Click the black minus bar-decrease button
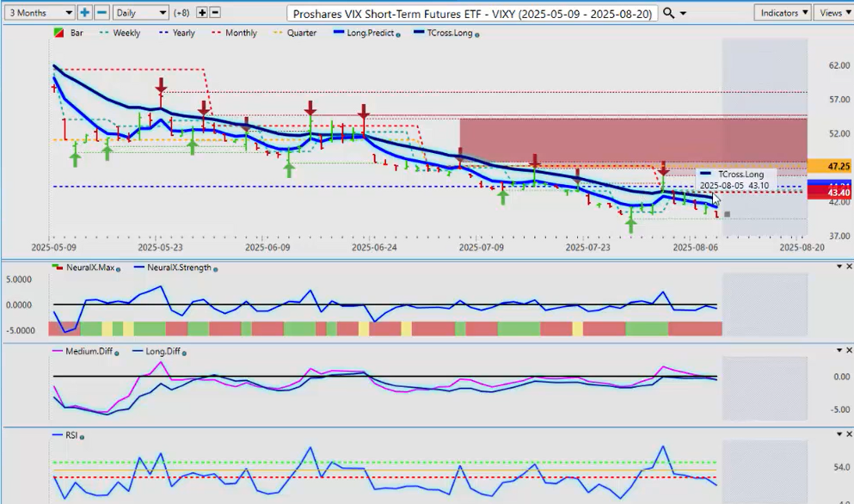Screen dimensions: 854x504 215,13
